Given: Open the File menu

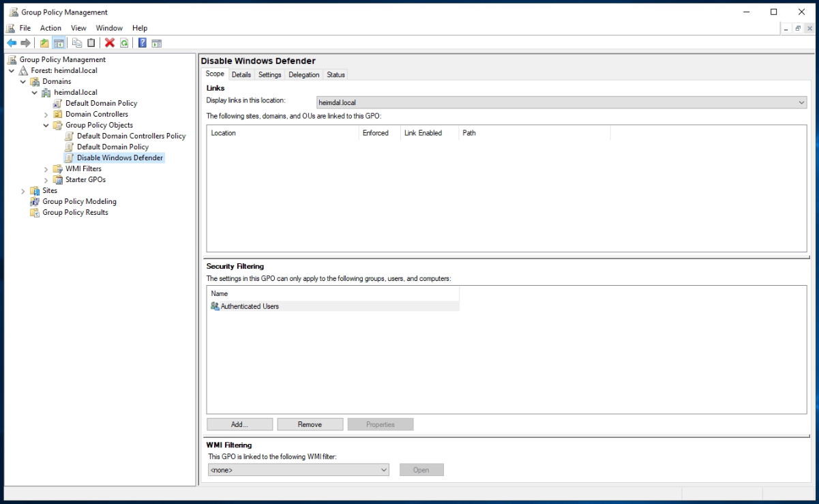Looking at the screenshot, I should click(x=25, y=28).
